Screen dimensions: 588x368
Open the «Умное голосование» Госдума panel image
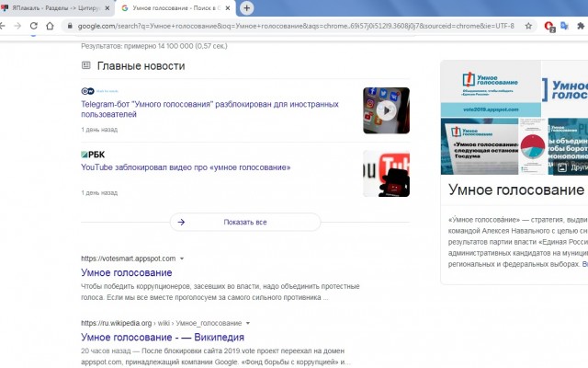[480, 146]
